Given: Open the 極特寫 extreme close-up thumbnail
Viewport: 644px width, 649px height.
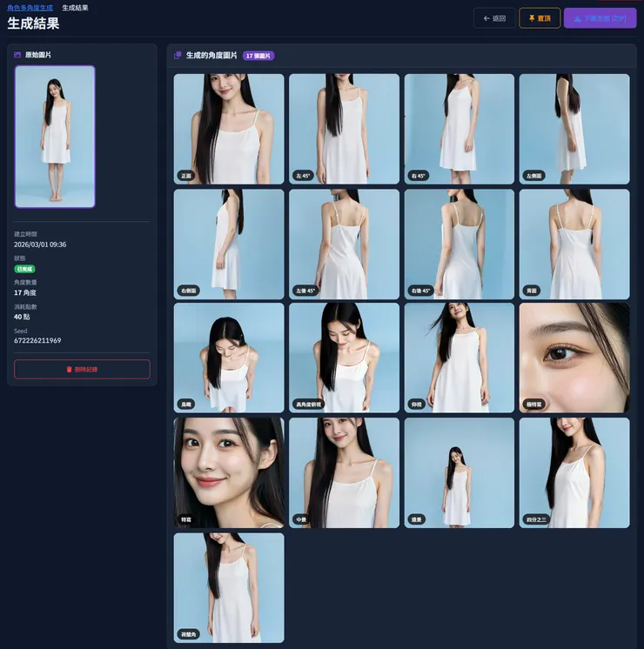Looking at the screenshot, I should coord(574,358).
